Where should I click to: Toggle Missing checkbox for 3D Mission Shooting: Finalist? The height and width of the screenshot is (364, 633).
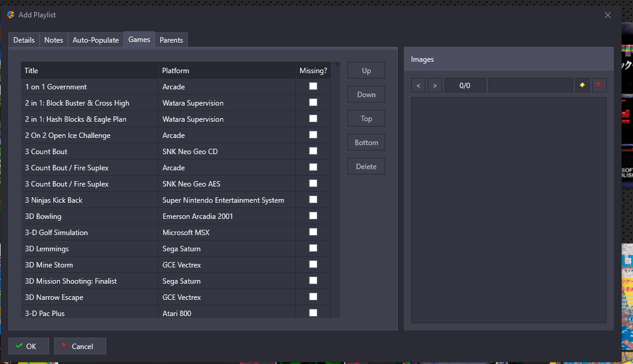(313, 281)
